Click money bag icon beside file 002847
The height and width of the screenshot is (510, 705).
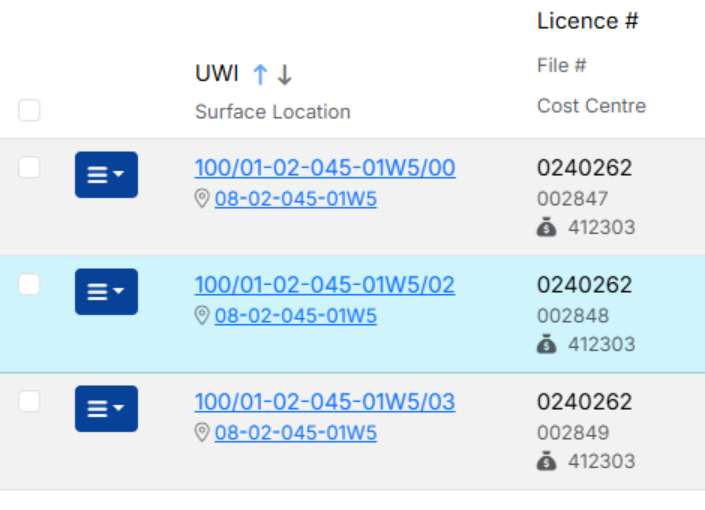[x=546, y=228]
